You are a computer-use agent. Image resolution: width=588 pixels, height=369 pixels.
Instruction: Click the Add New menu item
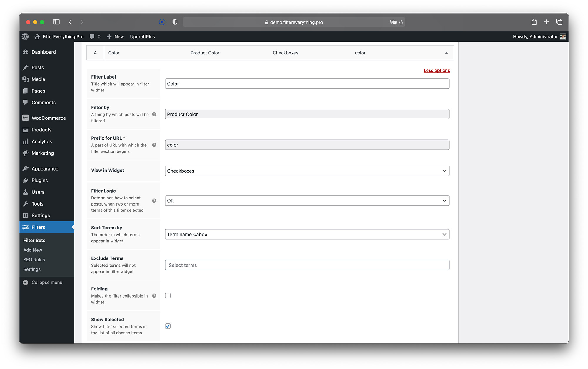(33, 250)
